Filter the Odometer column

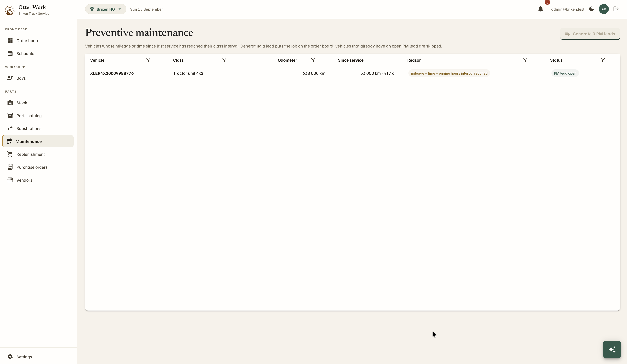tap(313, 60)
